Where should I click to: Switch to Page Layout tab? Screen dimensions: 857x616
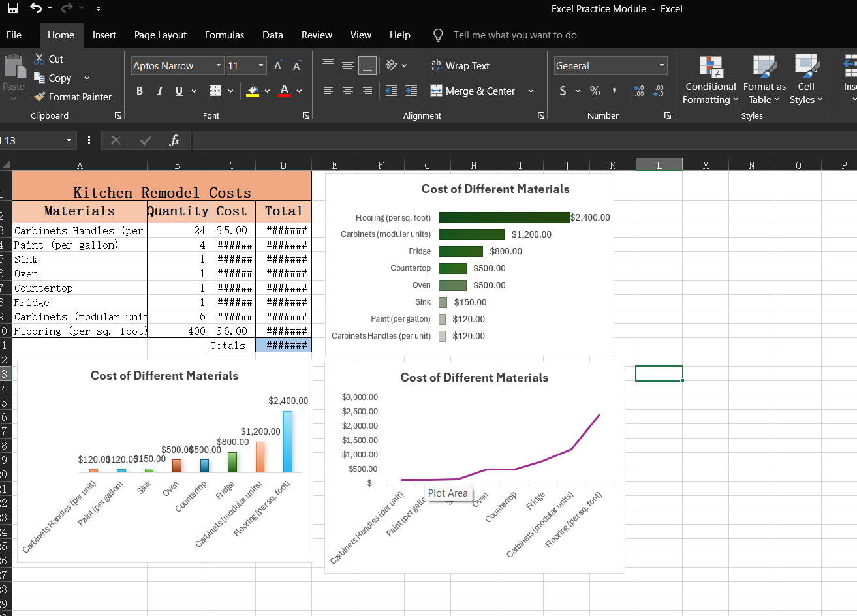tap(161, 35)
